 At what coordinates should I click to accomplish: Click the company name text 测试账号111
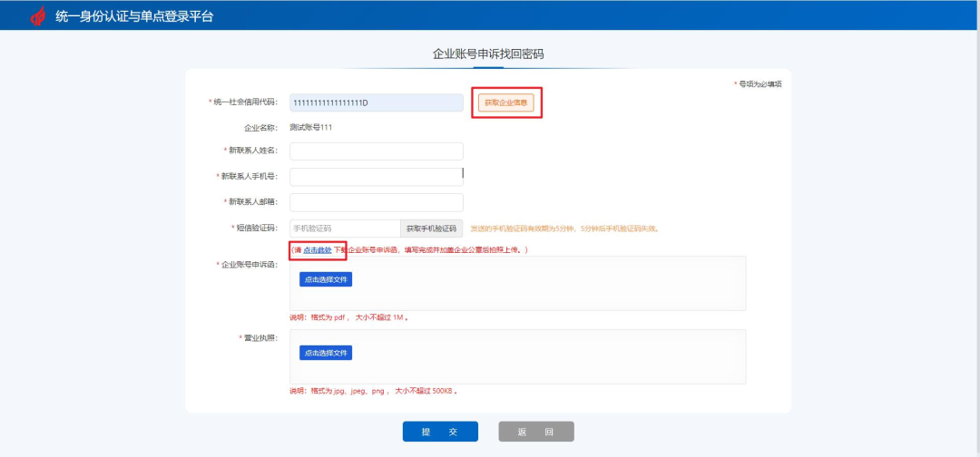click(310, 128)
